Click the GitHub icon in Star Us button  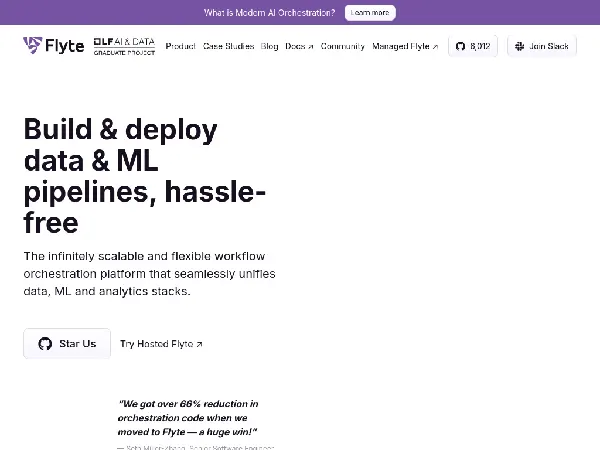click(45, 344)
